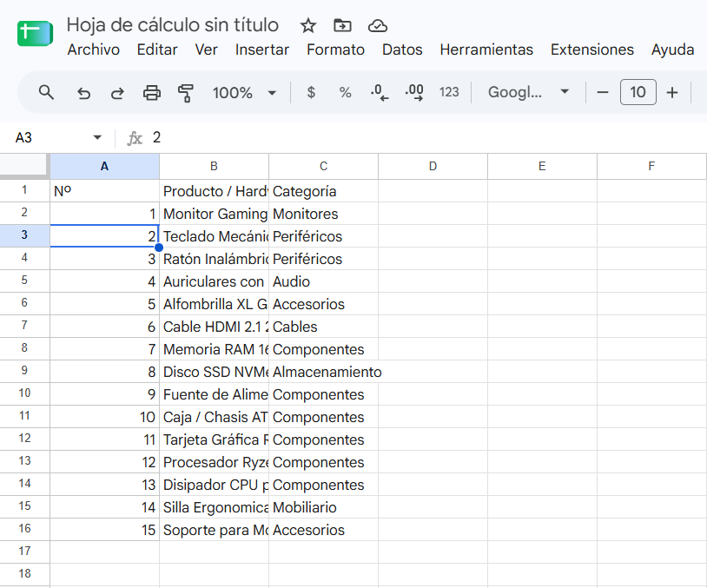Viewport: 707px width, 588px height.
Task: Open the Datos menu
Action: click(402, 50)
